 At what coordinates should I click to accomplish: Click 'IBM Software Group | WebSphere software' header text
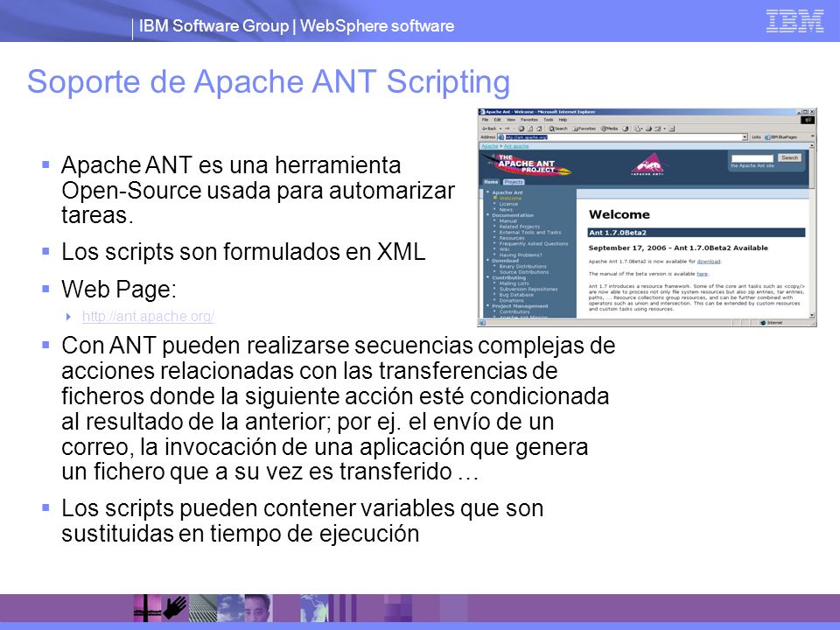pyautogui.click(x=297, y=25)
